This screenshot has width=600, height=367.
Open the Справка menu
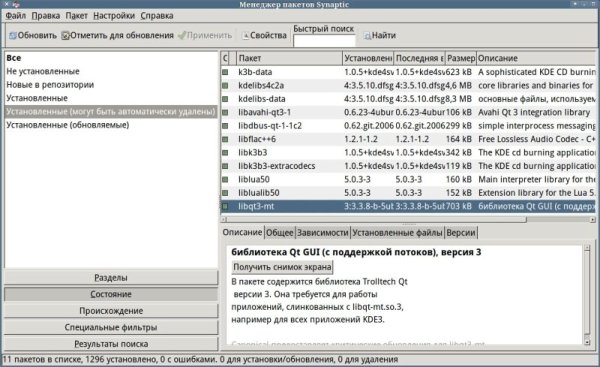click(157, 16)
